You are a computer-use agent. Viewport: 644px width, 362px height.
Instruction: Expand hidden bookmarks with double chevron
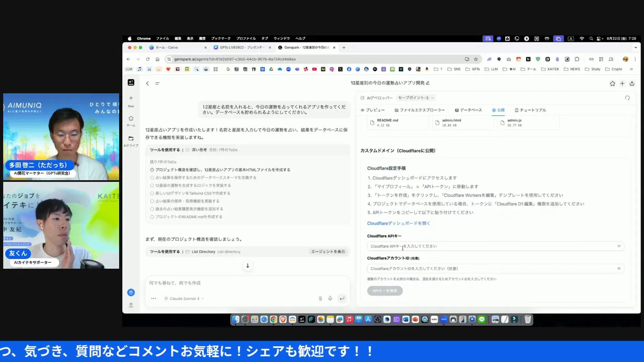[631, 69]
